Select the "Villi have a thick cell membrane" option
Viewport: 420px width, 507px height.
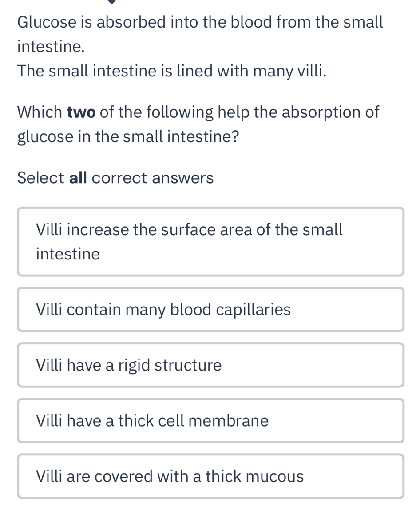[x=210, y=420]
